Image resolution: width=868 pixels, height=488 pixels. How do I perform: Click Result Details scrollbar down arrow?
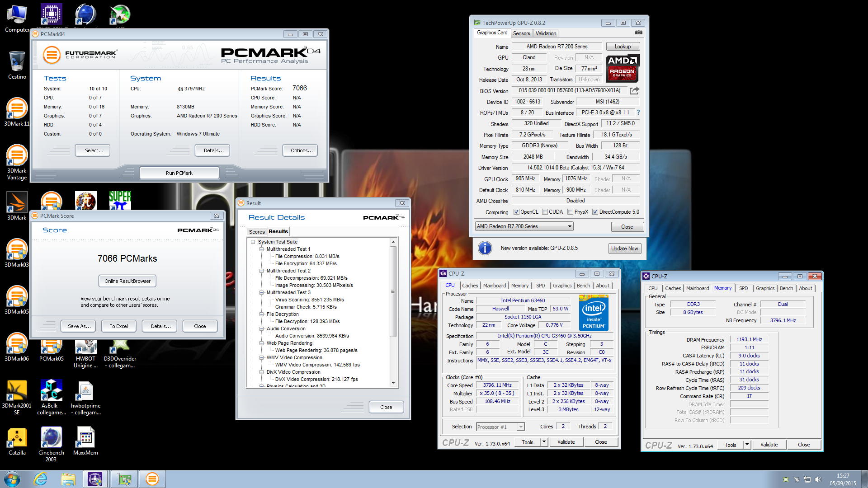[x=393, y=383]
